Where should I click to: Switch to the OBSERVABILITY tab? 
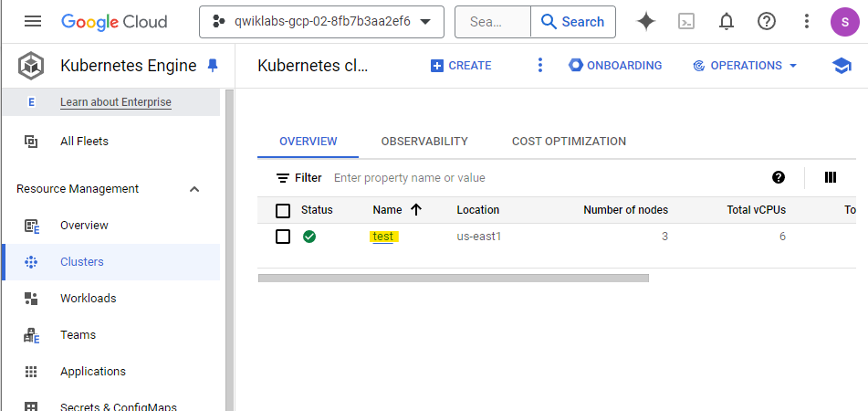point(424,142)
